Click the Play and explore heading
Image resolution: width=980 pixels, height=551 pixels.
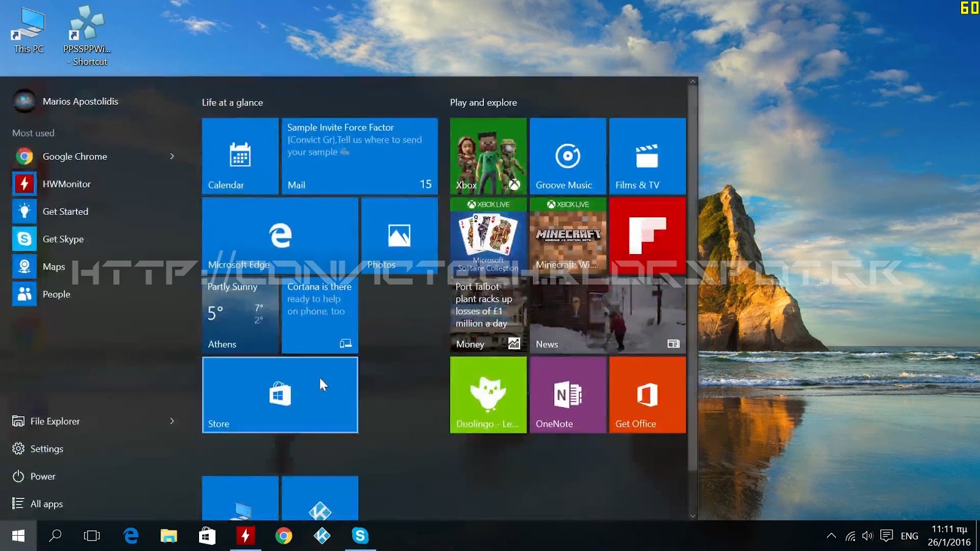coord(483,102)
